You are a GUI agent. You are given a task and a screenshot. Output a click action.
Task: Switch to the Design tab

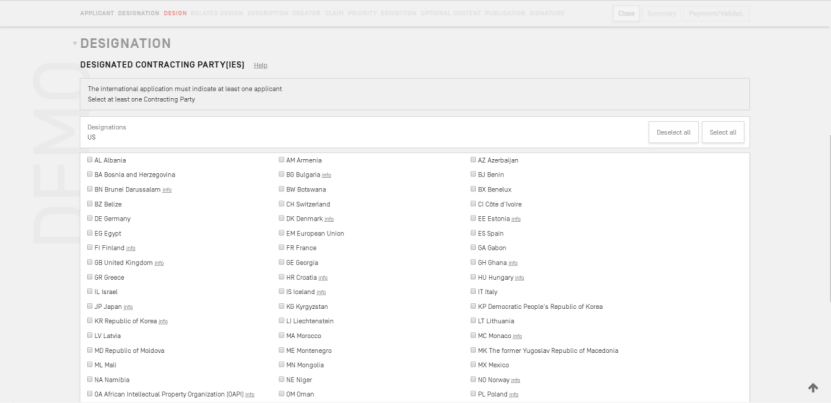[x=175, y=13]
